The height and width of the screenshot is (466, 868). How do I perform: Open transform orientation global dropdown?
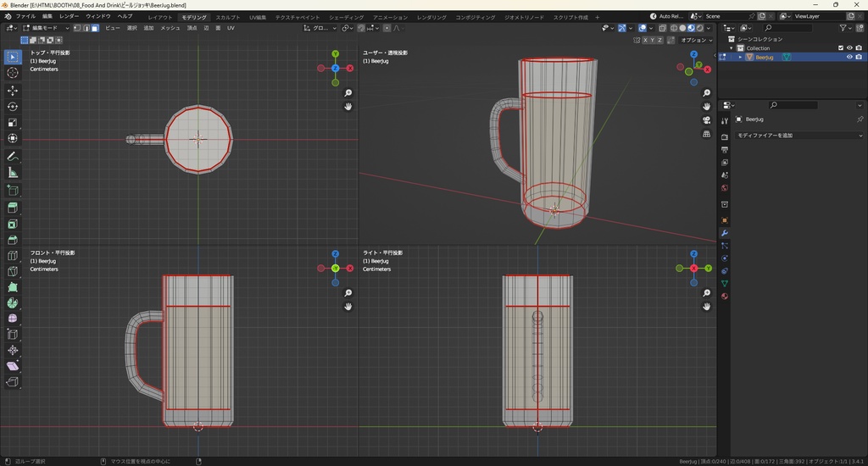tap(320, 28)
